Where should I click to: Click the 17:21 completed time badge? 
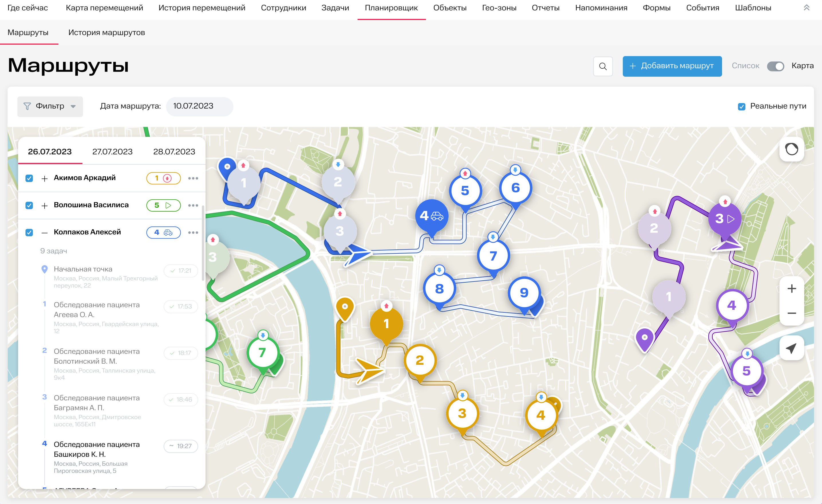[180, 270]
